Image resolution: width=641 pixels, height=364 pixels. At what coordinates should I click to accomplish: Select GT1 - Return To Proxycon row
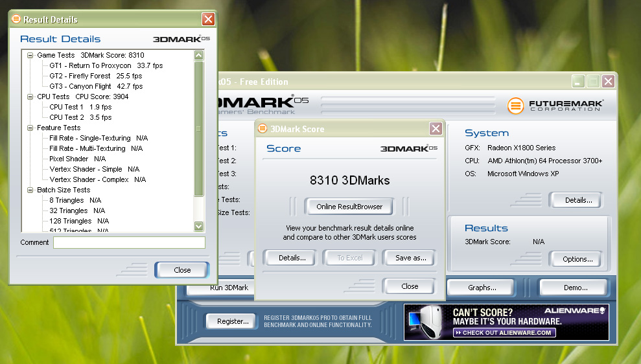point(106,66)
